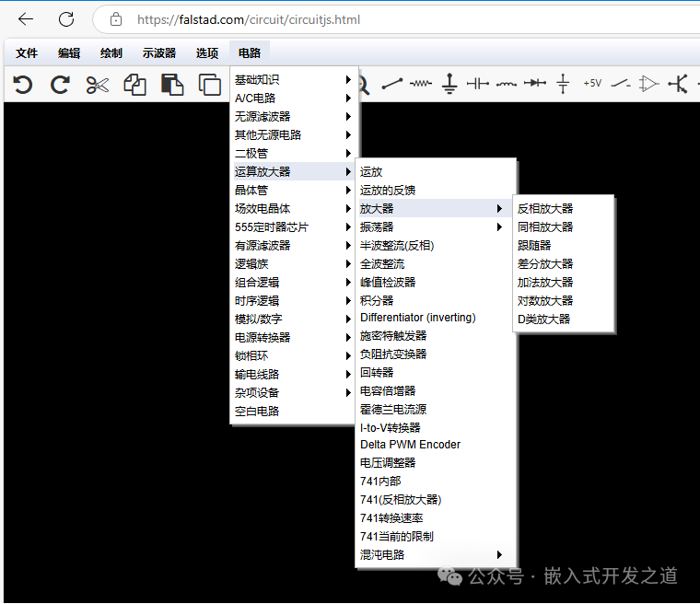Select the +5V voltage source tool
Image resolution: width=700 pixels, height=604 pixels.
[591, 84]
